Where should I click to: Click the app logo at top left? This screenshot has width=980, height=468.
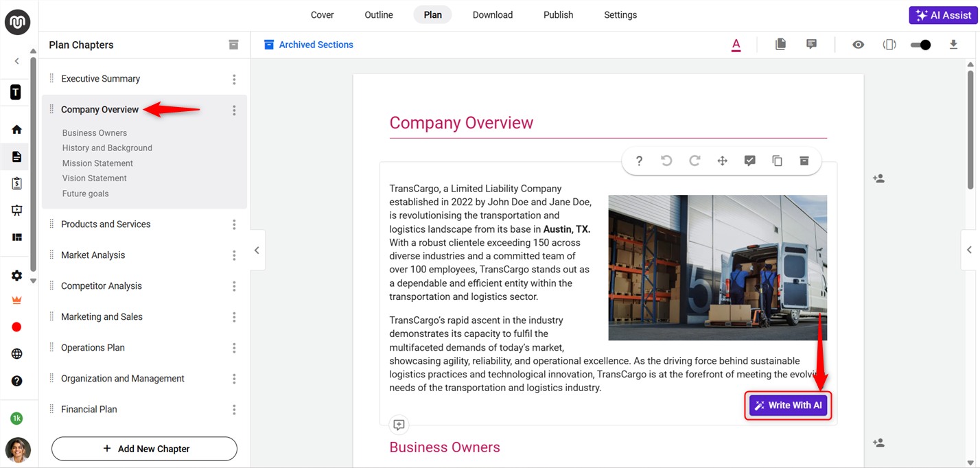tap(17, 23)
